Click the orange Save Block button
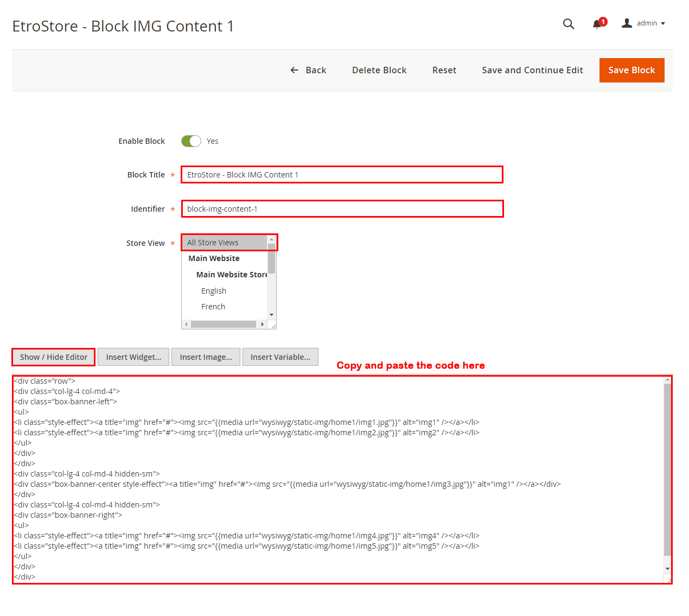The image size is (689, 616). (631, 70)
